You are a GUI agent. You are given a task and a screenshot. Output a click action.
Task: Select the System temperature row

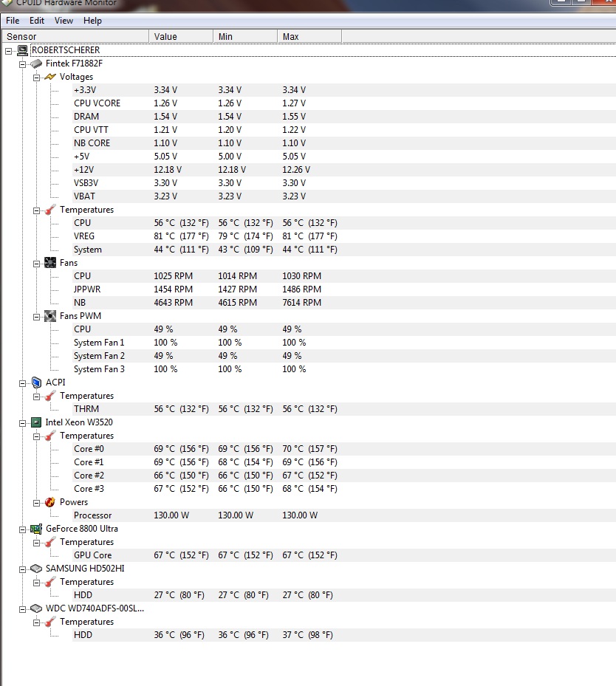tap(344, 250)
